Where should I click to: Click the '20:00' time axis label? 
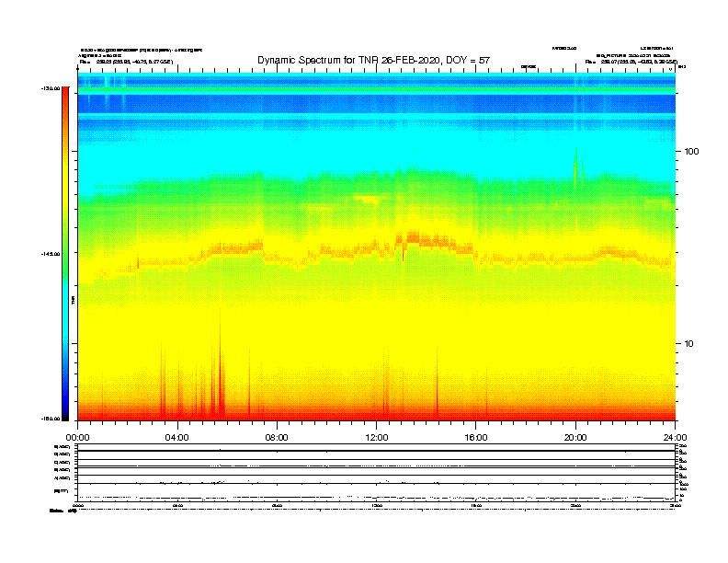(x=575, y=438)
